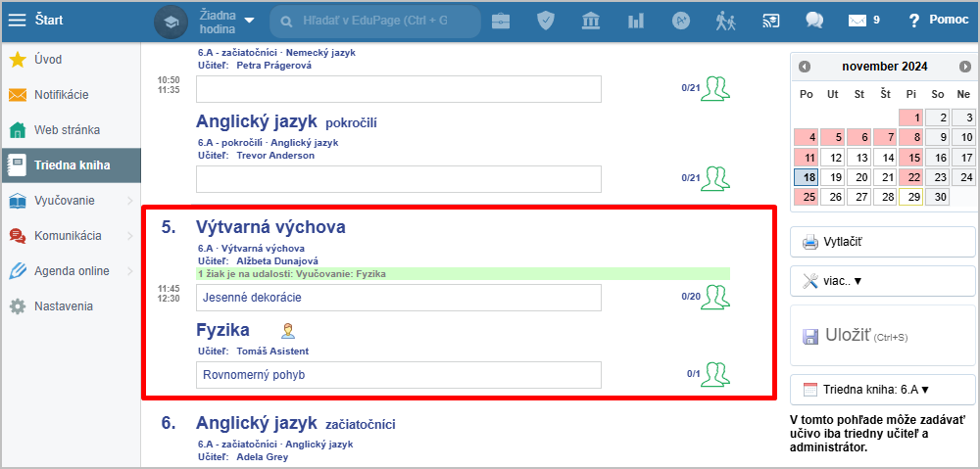980x469 pixels.
Task: Click attendance icon for Nemecký jazyk lesson
Action: click(715, 88)
